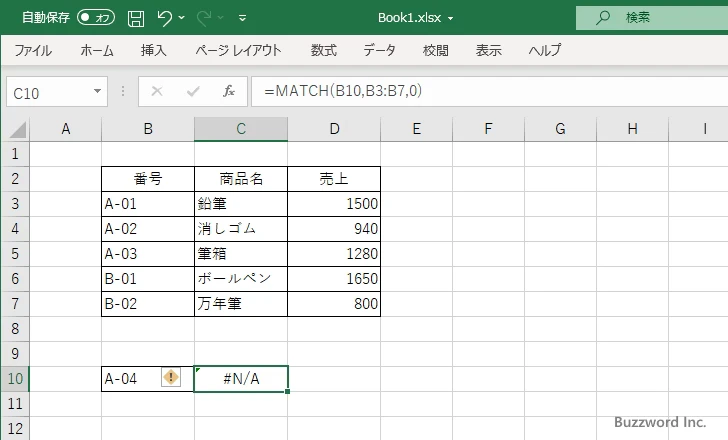This screenshot has height=440, width=728.
Task: Click the error warning icon beside A-04
Action: tap(171, 377)
